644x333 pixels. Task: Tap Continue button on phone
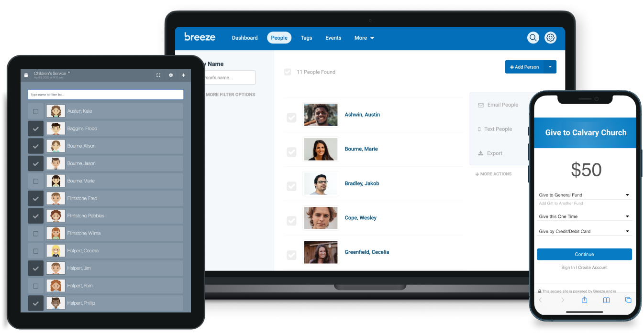click(x=584, y=254)
